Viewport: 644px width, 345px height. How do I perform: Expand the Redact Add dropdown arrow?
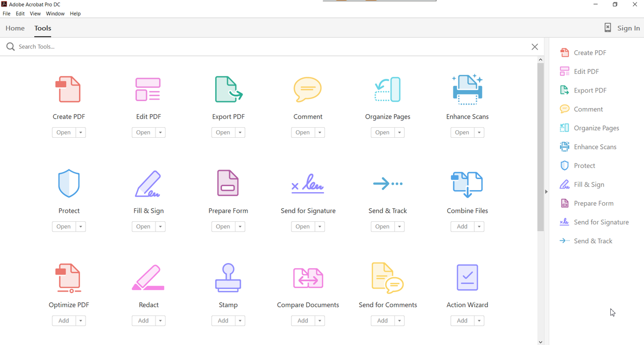click(160, 321)
